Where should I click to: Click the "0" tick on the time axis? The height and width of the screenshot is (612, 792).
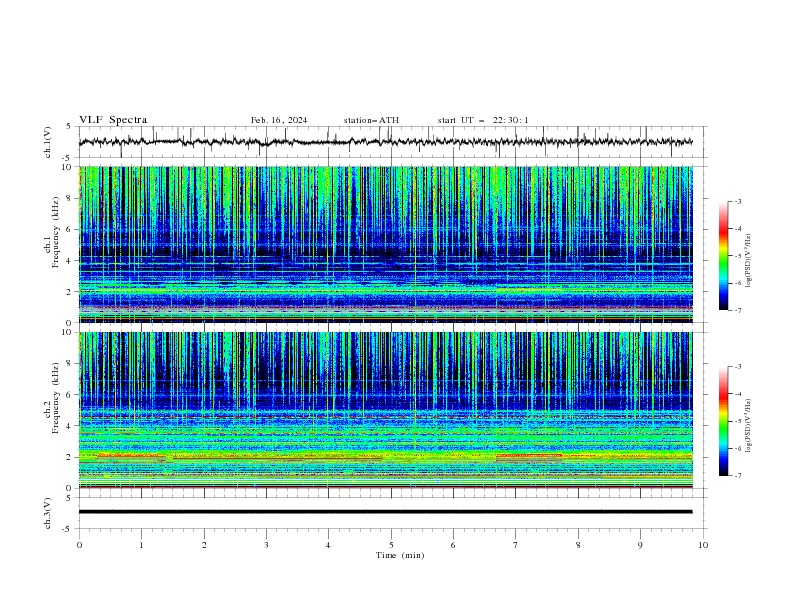pyautogui.click(x=79, y=545)
